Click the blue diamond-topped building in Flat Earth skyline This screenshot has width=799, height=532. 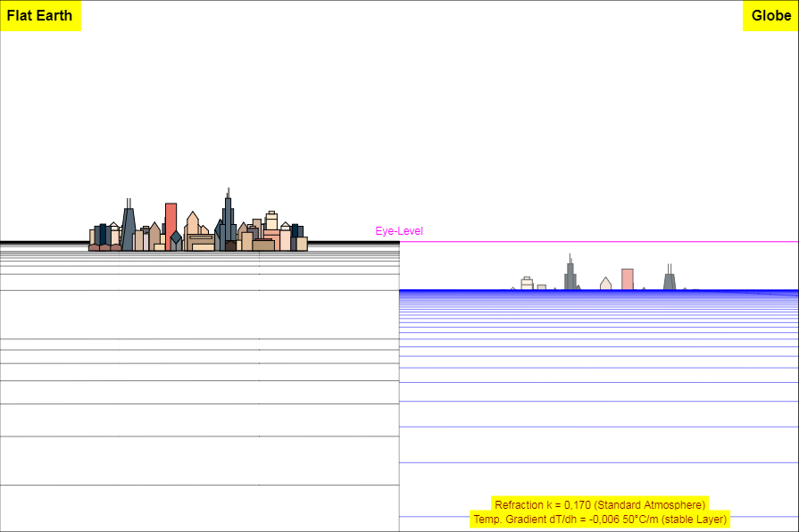click(x=176, y=240)
